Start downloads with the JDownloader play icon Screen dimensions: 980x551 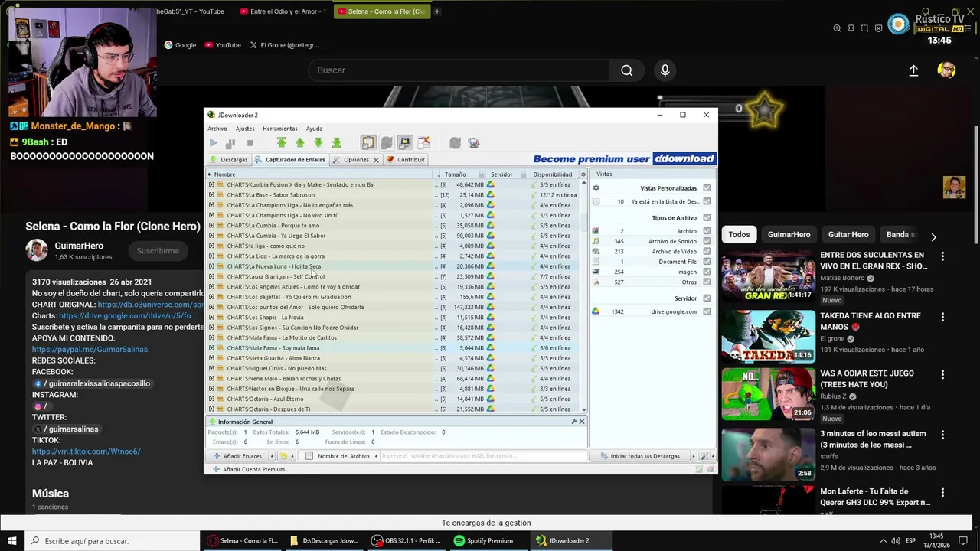point(213,143)
